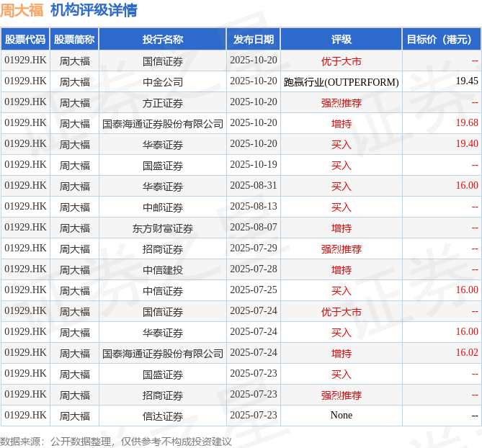Image resolution: width=482 pixels, height=448 pixels.
Task: Click the 机构评级详情 heading
Action: [94, 10]
